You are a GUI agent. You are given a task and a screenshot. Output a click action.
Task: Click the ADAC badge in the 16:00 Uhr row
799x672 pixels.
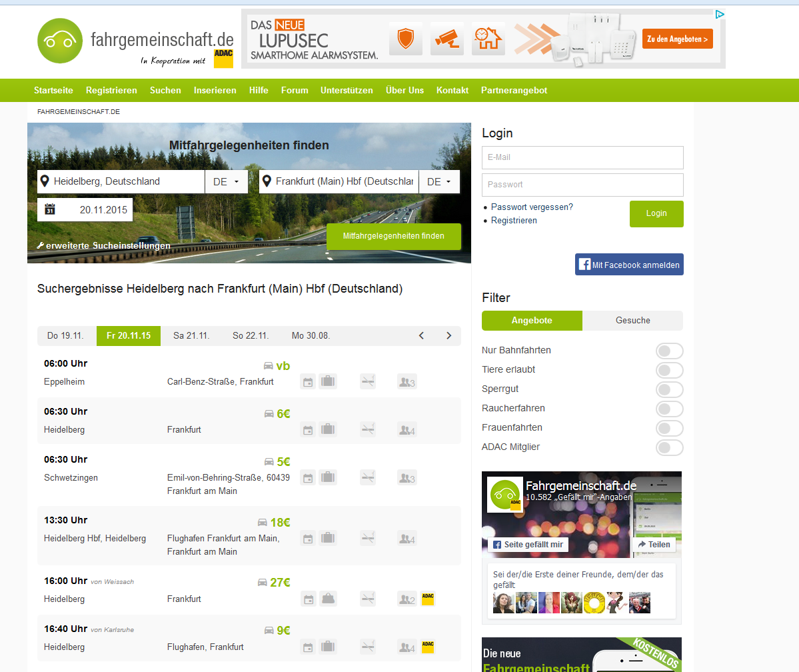click(428, 599)
